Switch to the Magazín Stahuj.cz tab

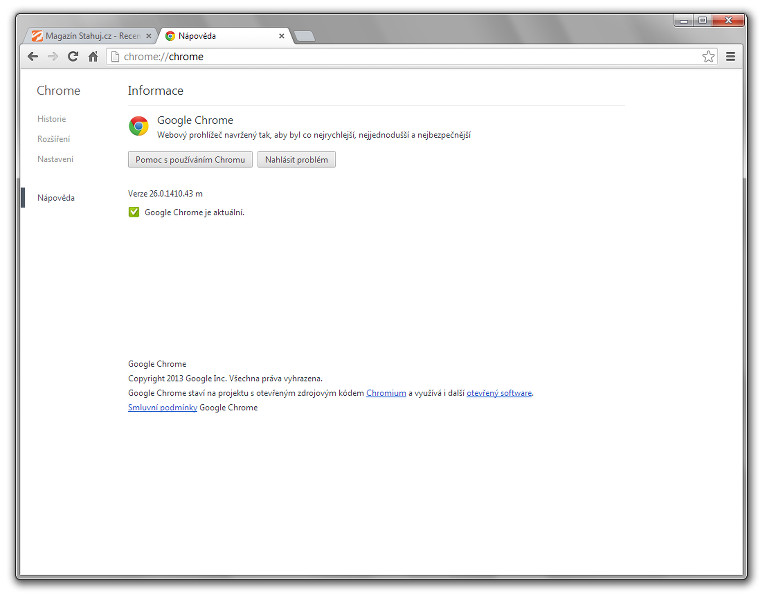pyautogui.click(x=92, y=36)
